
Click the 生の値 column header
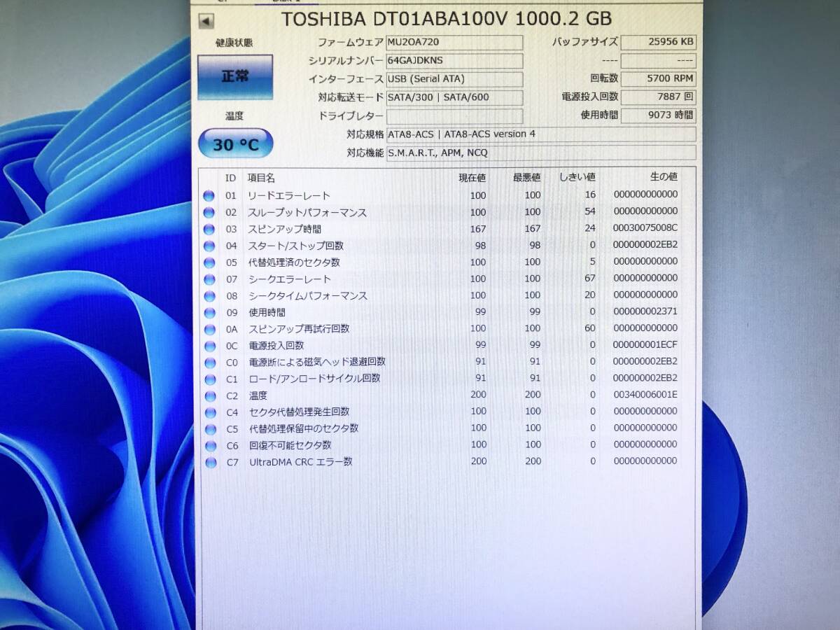[x=664, y=177]
